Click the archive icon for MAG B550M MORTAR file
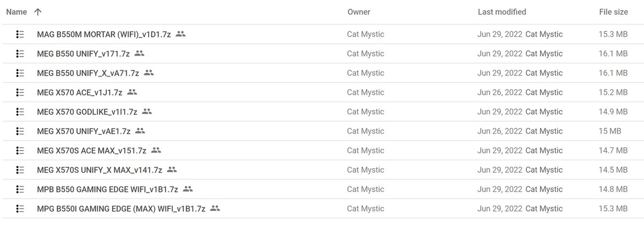The image size is (644, 225). click(x=20, y=35)
